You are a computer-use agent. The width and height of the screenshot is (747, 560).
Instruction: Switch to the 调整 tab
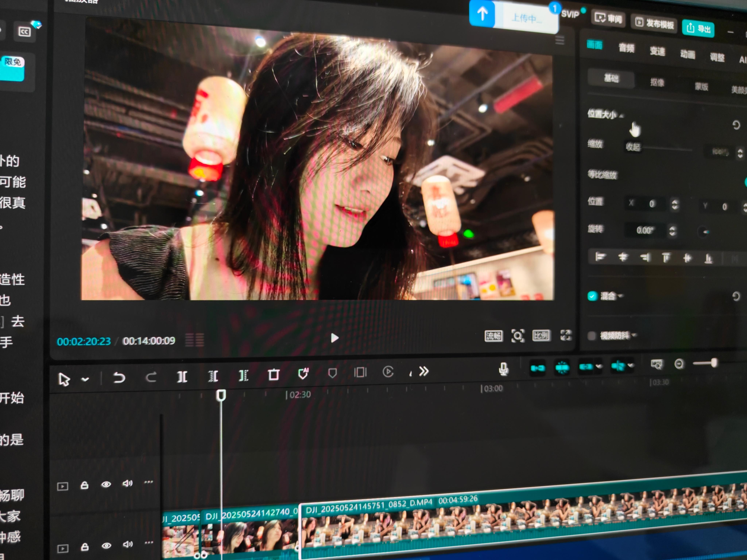(717, 57)
